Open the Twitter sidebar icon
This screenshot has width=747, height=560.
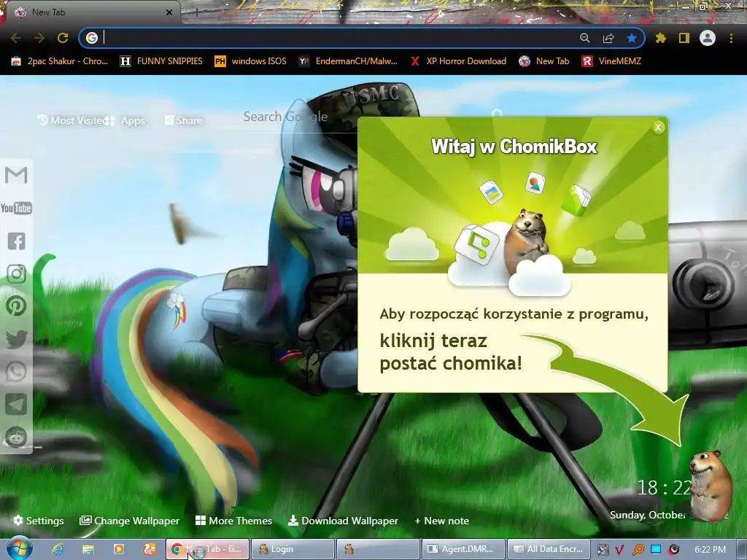(16, 339)
